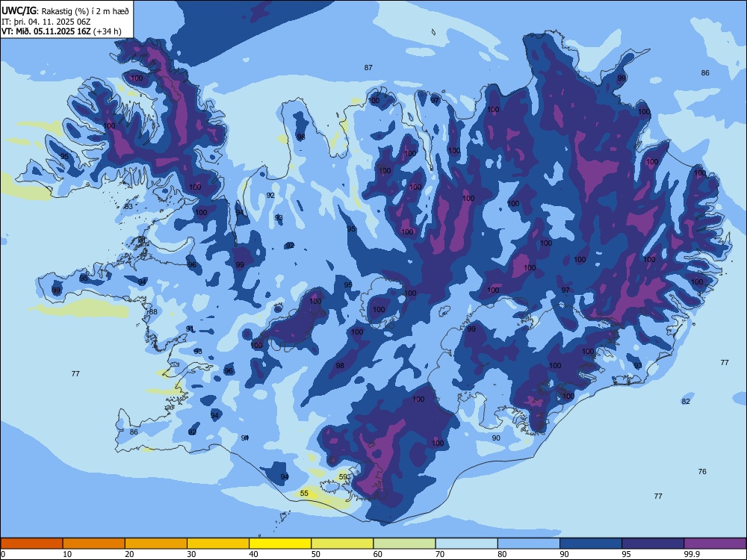Click the '59' value near the south coast
This screenshot has width=747, height=560.
pyautogui.click(x=343, y=476)
